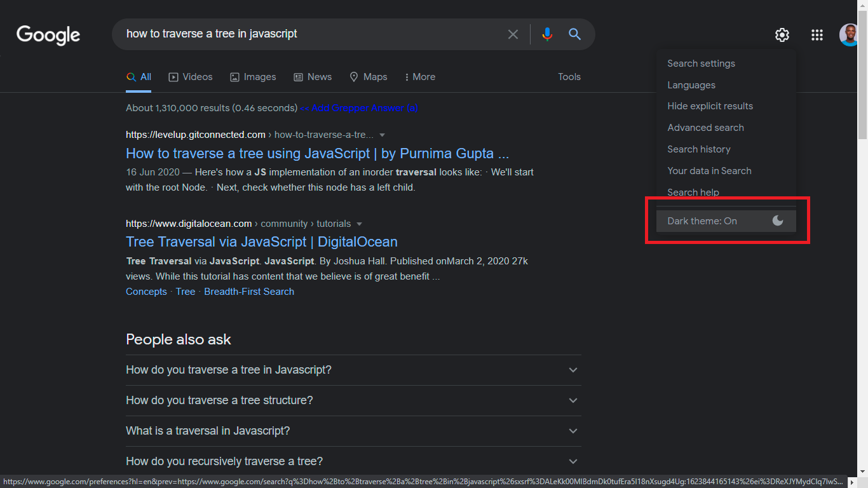Click the Add Grepper Answer link
Image resolution: width=868 pixels, height=488 pixels.
(x=359, y=108)
